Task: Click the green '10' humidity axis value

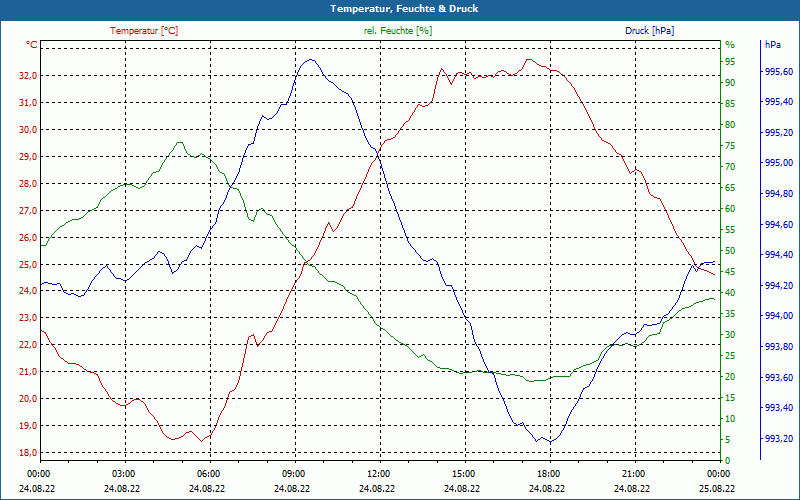Action: point(730,419)
